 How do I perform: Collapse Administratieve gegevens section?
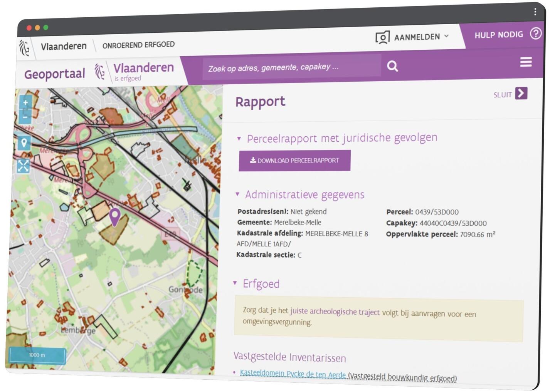(237, 194)
